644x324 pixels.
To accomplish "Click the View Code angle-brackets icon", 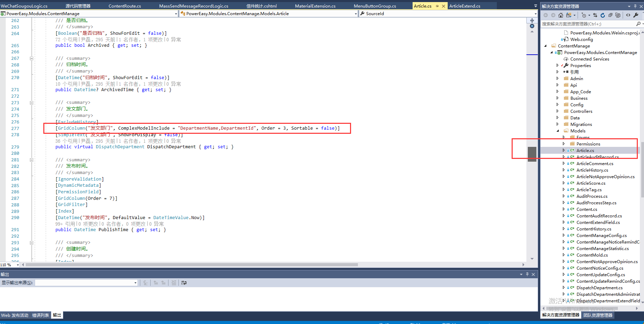I will (628, 15).
